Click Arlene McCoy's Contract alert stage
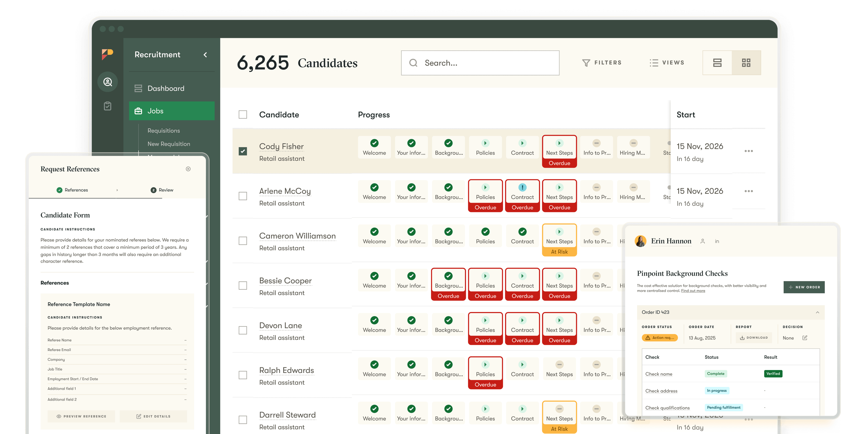 click(x=522, y=196)
